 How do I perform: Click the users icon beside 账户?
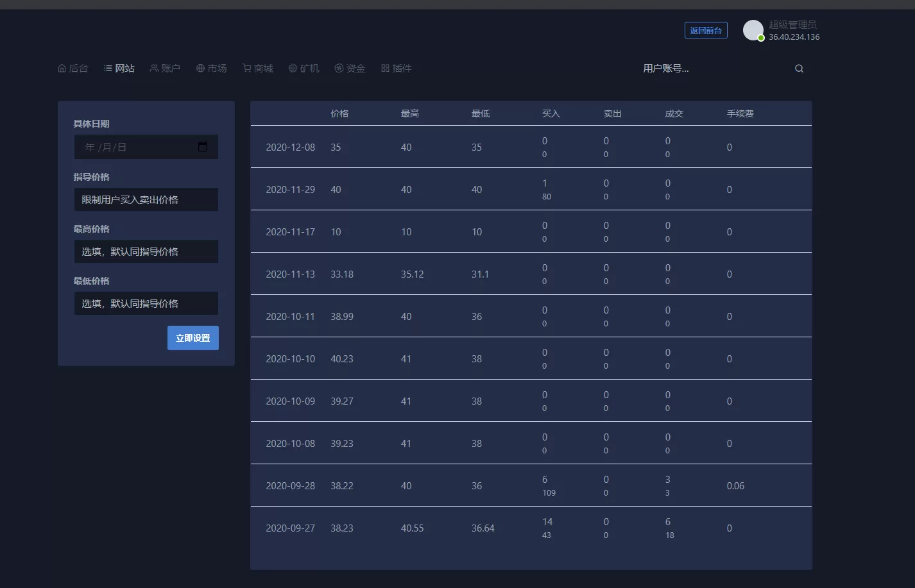pos(154,68)
